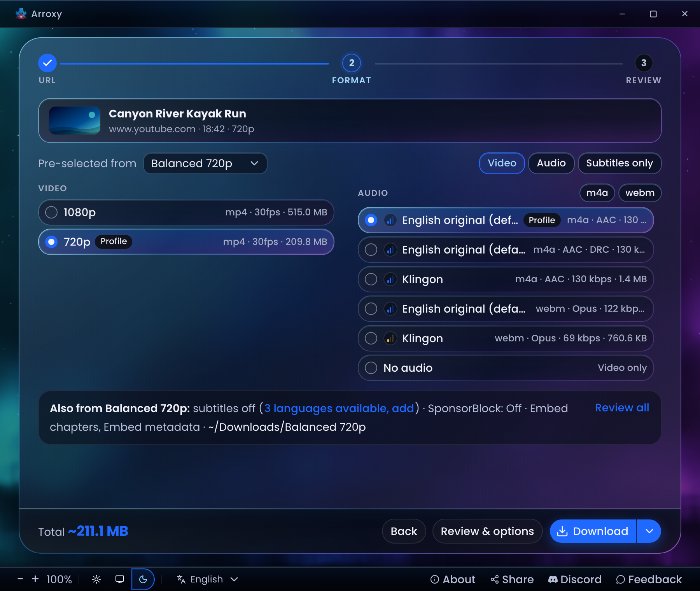This screenshot has width=700, height=591.
Task: Open About link in footer
Action: pos(453,580)
